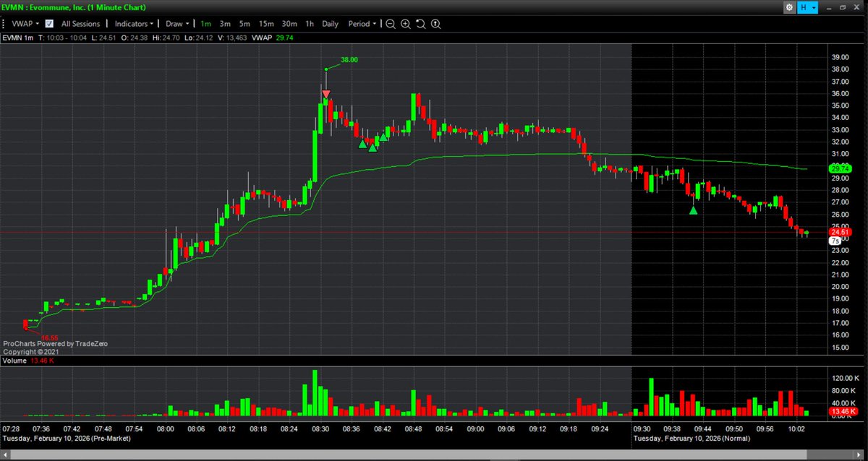Click the red 24.51 last price label
868x461 pixels.
[x=842, y=231]
